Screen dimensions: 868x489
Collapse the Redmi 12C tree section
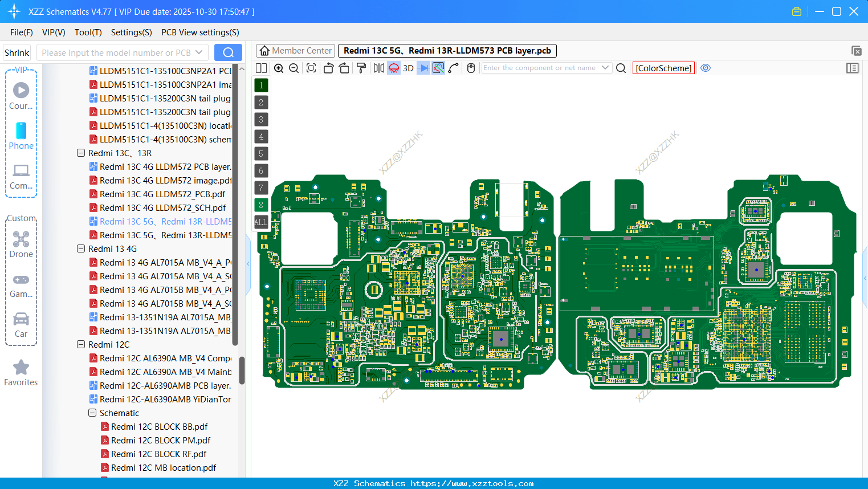pyautogui.click(x=80, y=344)
